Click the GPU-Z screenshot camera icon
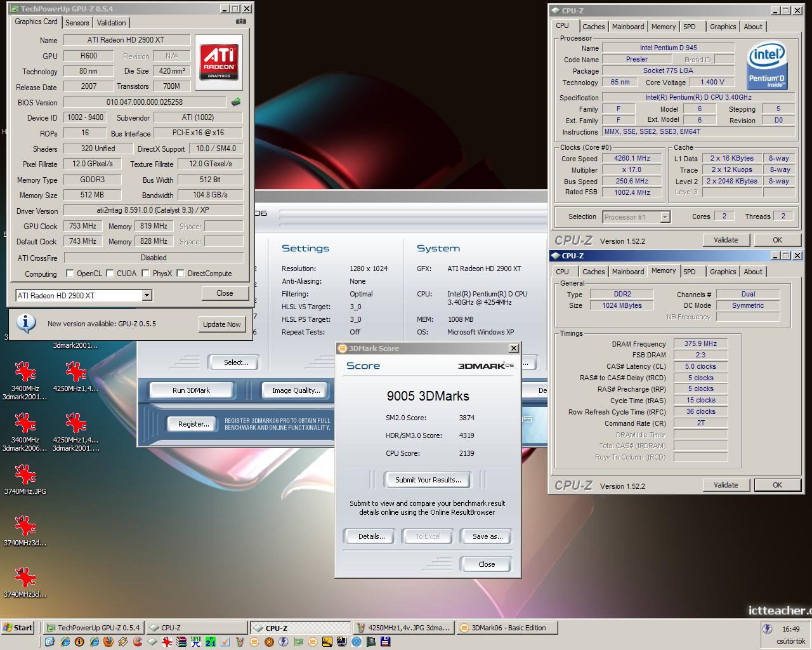Image resolution: width=812 pixels, height=650 pixels. tap(240, 22)
